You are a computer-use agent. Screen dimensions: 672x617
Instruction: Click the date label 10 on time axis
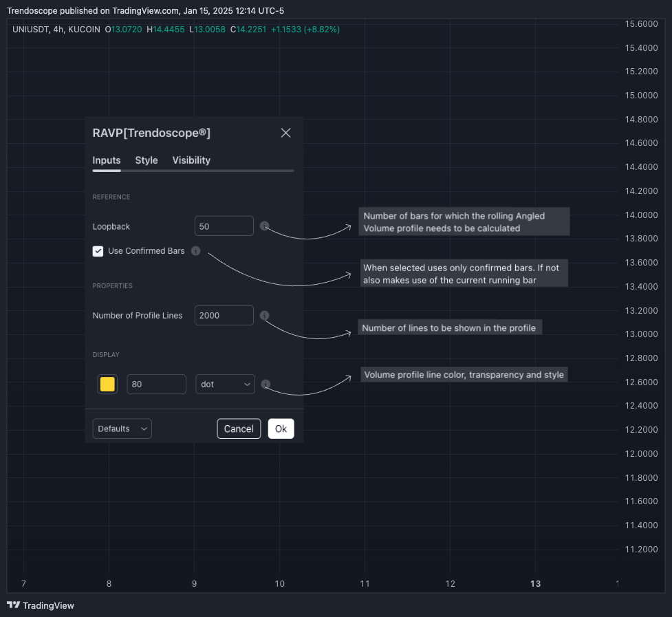[x=279, y=583]
